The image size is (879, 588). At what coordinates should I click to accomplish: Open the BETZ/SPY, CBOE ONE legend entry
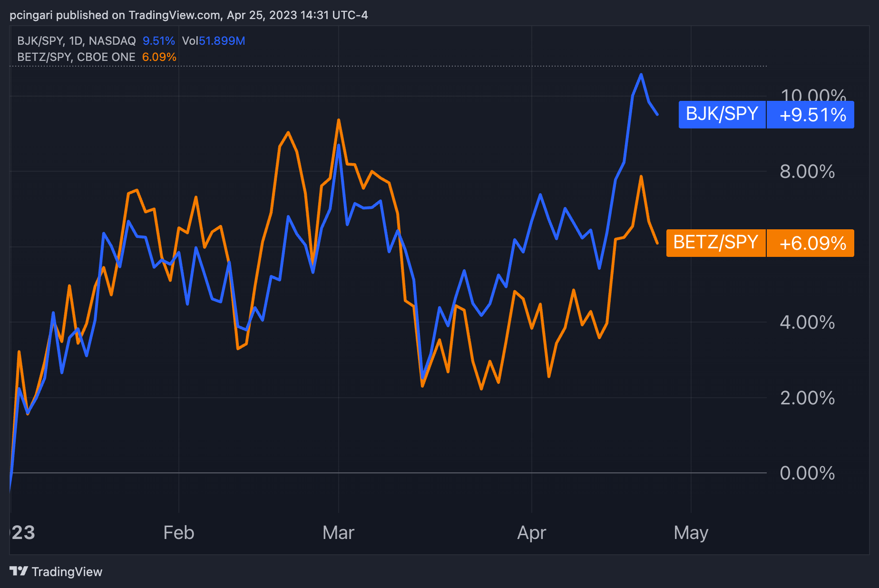76,57
